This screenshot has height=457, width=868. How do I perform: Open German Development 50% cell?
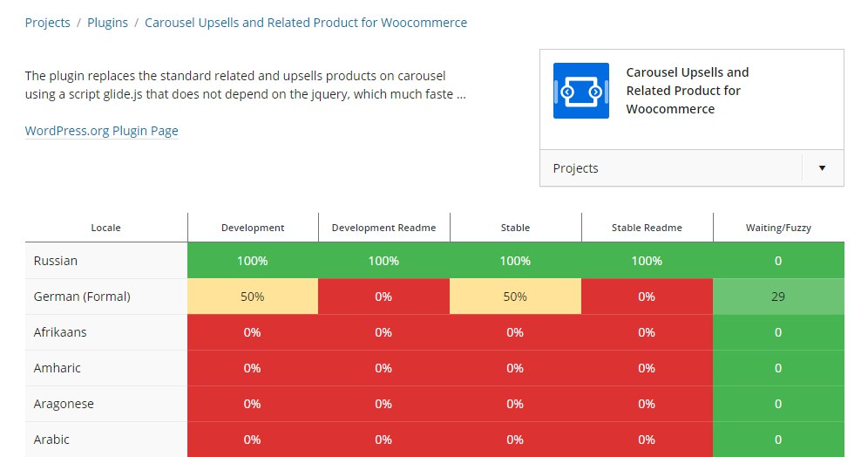pos(253,297)
